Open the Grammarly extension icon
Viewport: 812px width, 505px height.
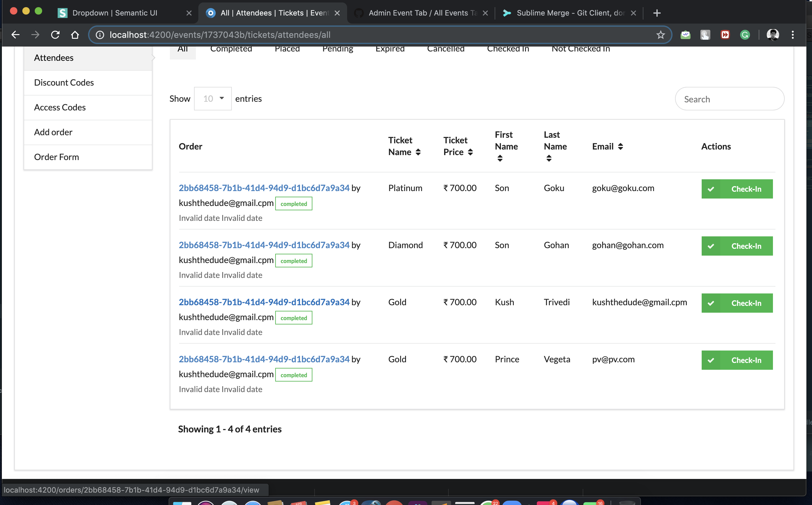[745, 35]
